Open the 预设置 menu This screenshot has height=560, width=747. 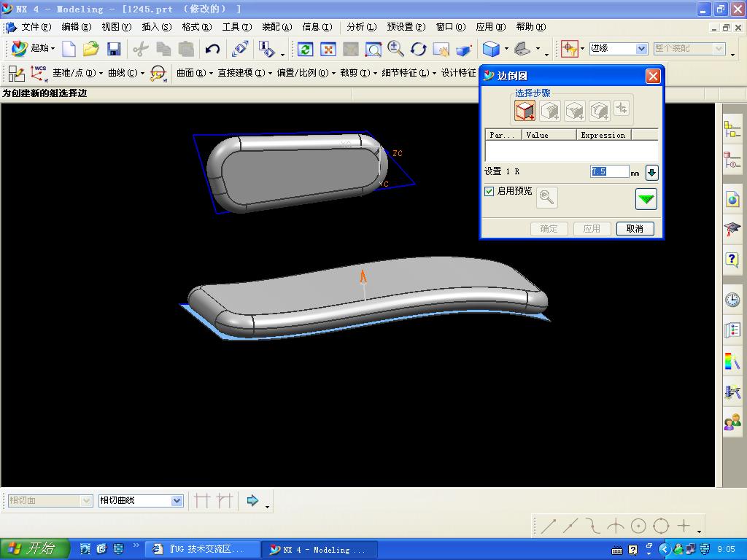click(406, 27)
